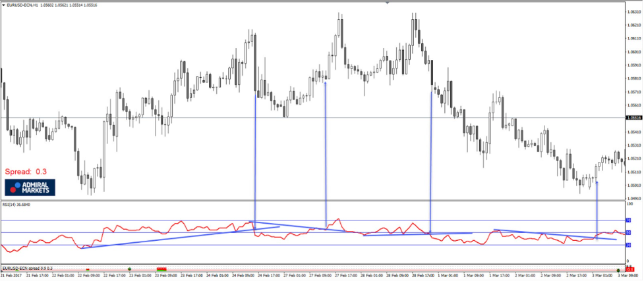Click the red spread value tag bottom-right

click(630, 269)
